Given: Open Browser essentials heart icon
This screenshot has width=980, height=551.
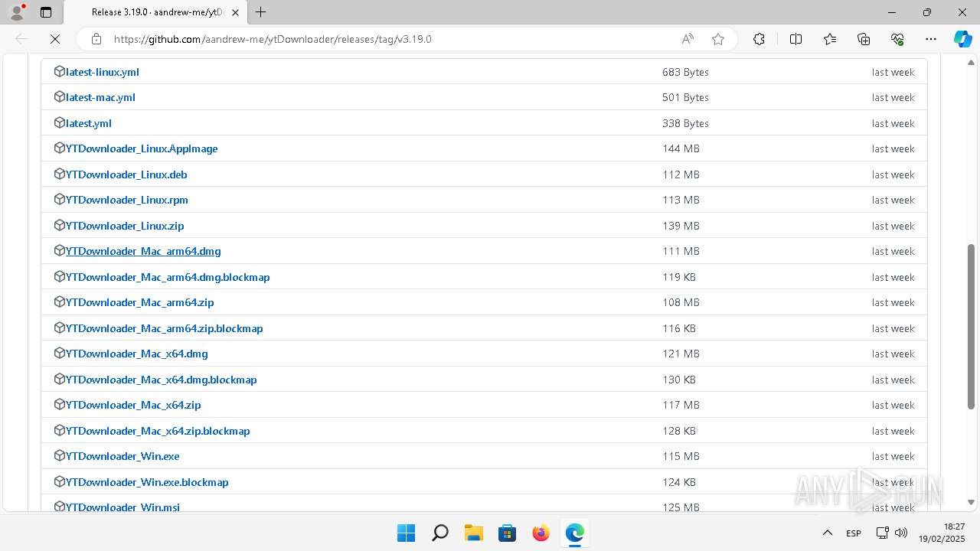Looking at the screenshot, I should pyautogui.click(x=897, y=39).
